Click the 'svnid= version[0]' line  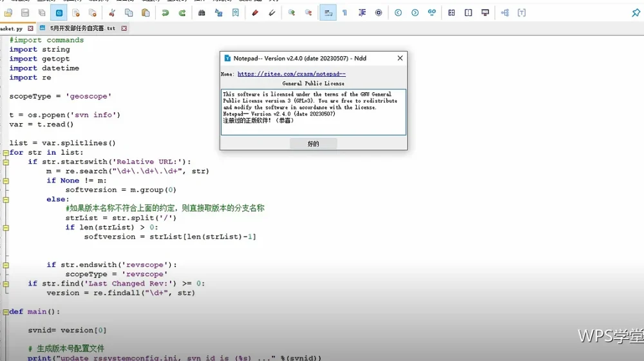68,330
